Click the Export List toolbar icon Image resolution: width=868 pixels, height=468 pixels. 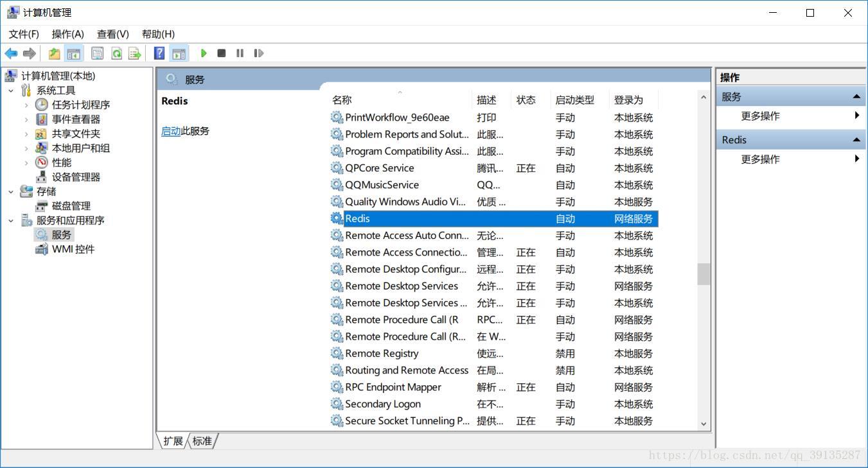pos(134,53)
